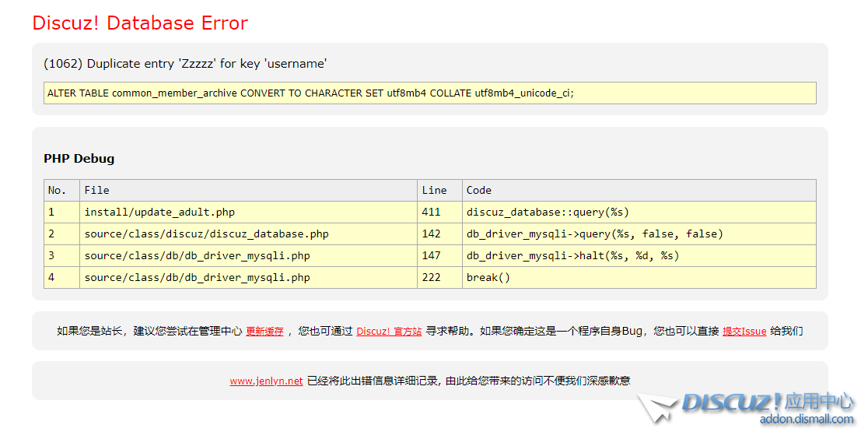Click row number 4 cell
Image resolution: width=868 pixels, height=439 pixels.
click(x=62, y=278)
